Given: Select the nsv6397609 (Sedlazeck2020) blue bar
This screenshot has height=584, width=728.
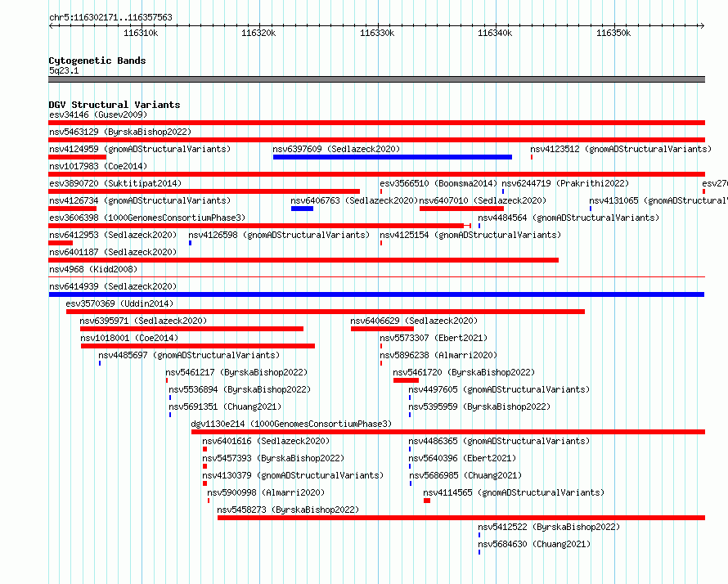Looking at the screenshot, I should point(393,157).
